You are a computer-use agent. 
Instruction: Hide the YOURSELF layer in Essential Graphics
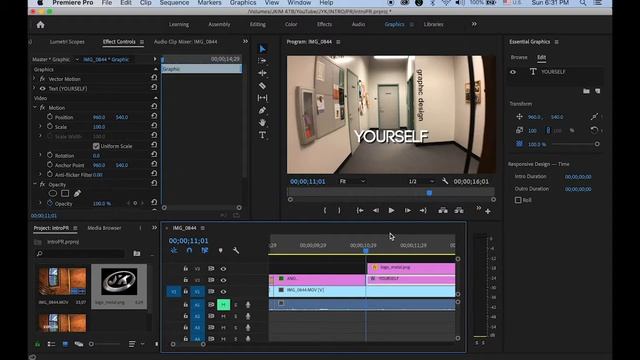tap(513, 72)
